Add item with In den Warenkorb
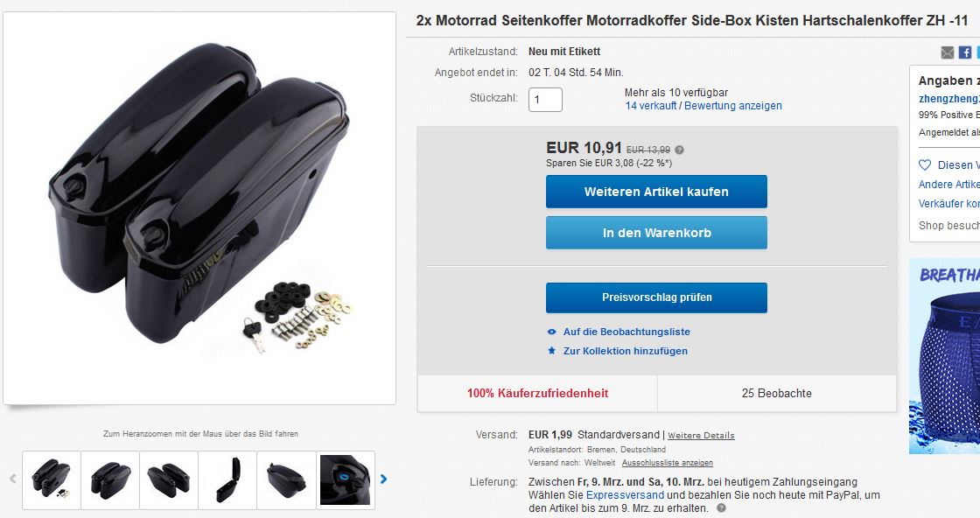 click(x=656, y=233)
